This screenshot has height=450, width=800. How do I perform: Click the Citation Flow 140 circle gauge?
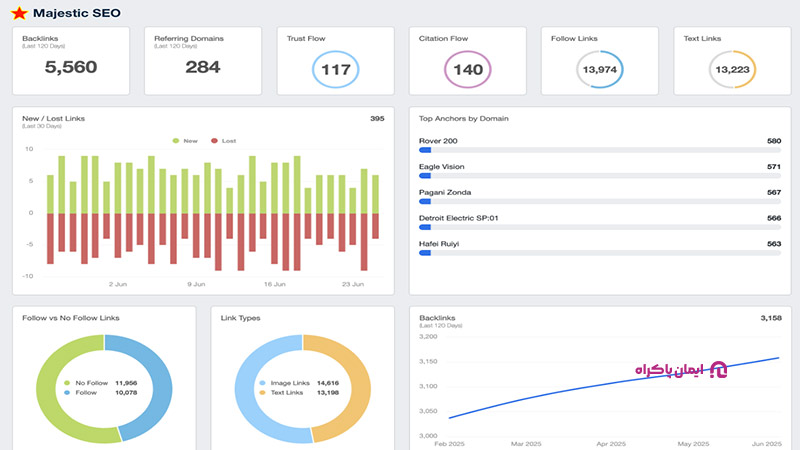pos(468,69)
